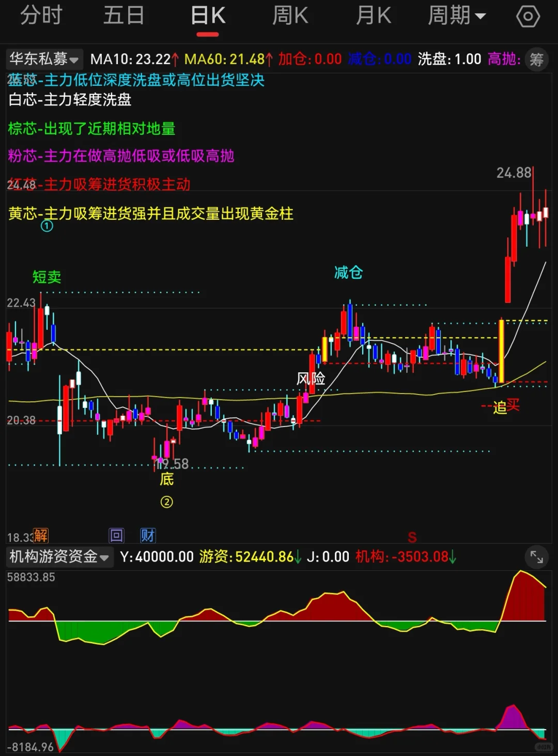Viewport: 558px width, 756px height.
Task: Tap the -8184.96 sub-chart scale value
Action: 30,747
